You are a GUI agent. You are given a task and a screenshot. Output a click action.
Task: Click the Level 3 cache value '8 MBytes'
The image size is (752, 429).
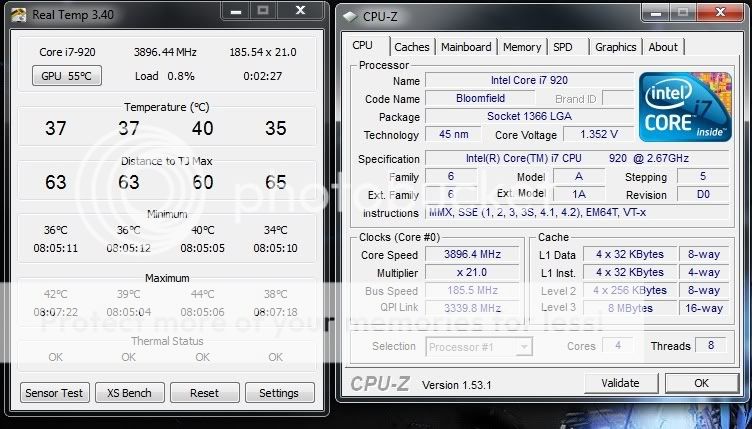630,308
